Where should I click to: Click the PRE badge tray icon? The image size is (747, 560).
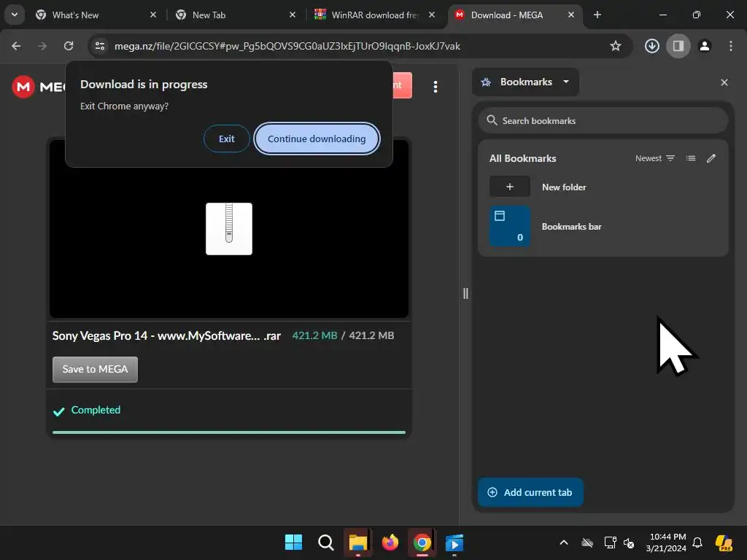point(724,542)
